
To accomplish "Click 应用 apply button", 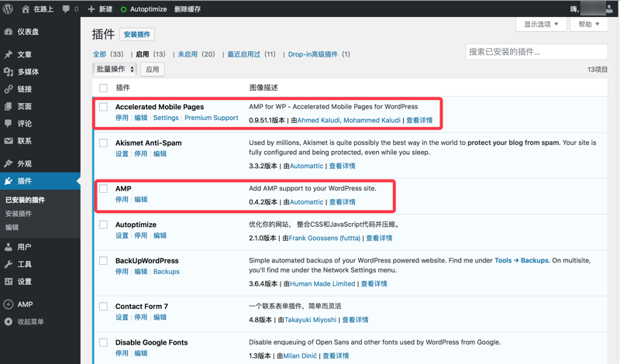I will 152,70.
